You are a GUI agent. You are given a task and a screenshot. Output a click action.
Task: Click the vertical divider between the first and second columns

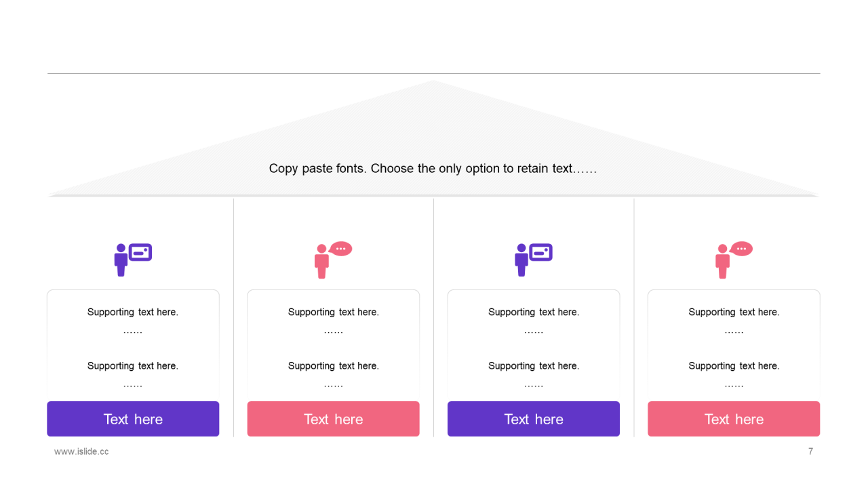[x=233, y=317]
